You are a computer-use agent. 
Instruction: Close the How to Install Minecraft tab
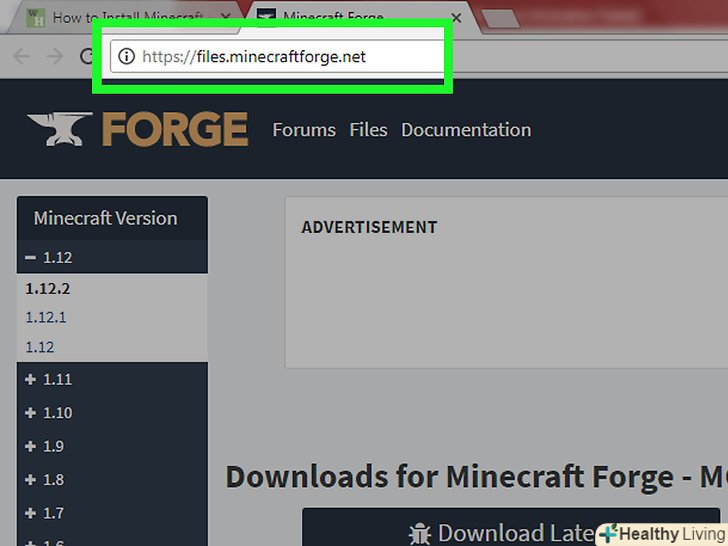225,17
